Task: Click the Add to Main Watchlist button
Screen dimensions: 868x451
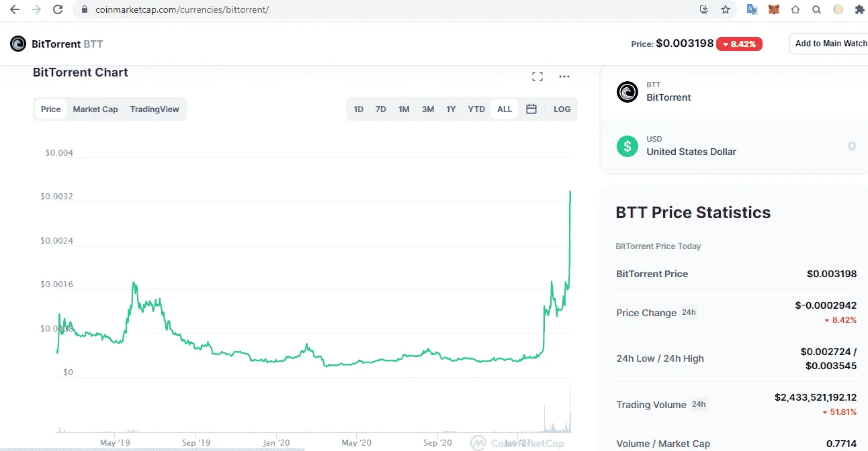Action: (829, 44)
